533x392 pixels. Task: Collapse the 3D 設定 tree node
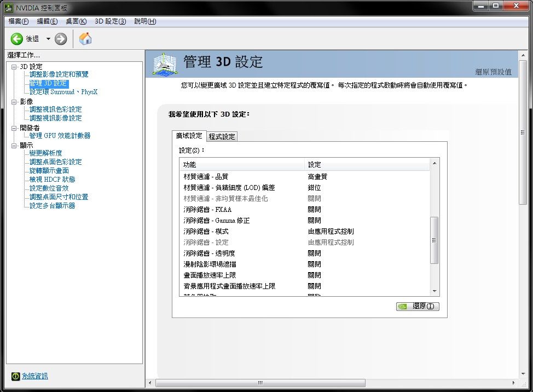14,66
